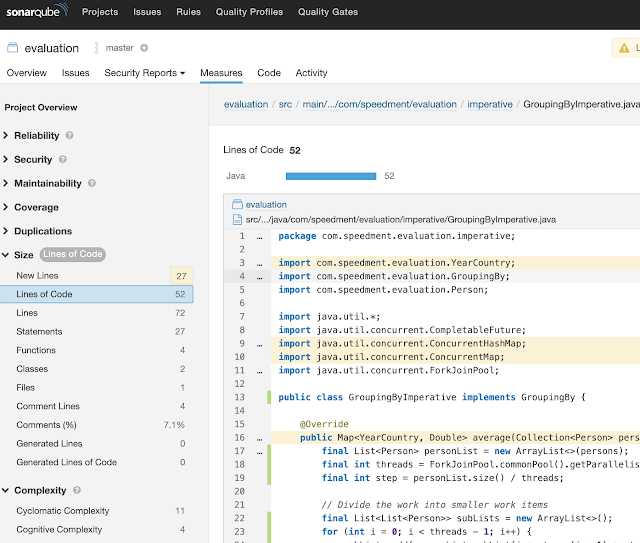Open the master branch selector
This screenshot has height=543, width=640.
[x=120, y=48]
